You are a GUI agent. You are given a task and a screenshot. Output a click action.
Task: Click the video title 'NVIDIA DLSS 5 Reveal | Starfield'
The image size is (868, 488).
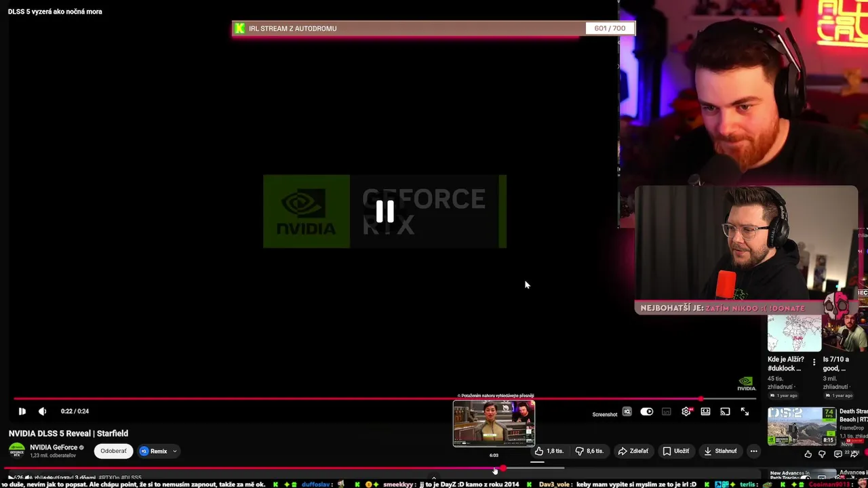[68, 433]
